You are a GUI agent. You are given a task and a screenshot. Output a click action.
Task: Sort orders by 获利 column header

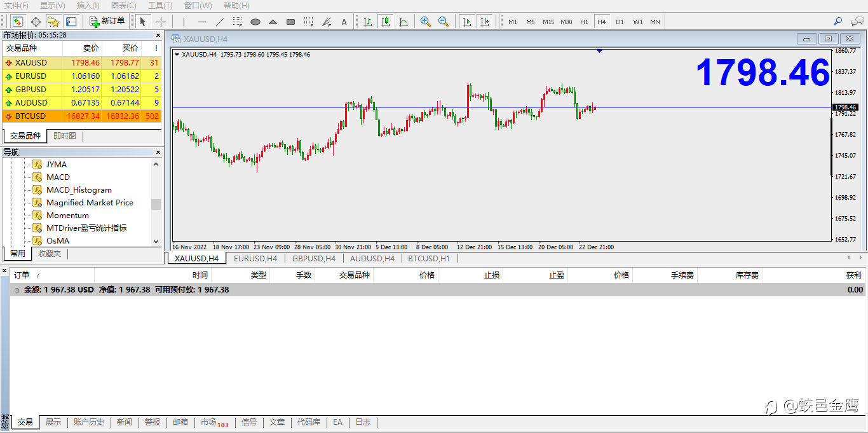(813, 275)
